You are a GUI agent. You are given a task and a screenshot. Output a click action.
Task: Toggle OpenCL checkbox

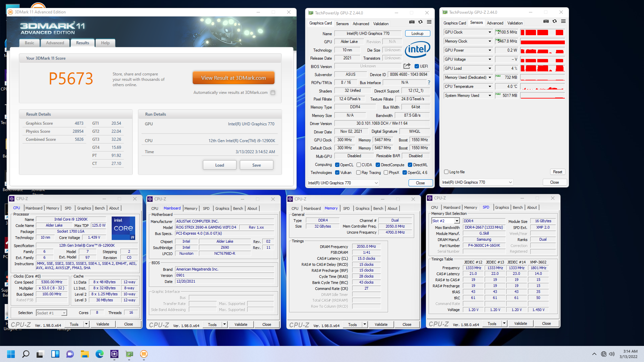337,165
